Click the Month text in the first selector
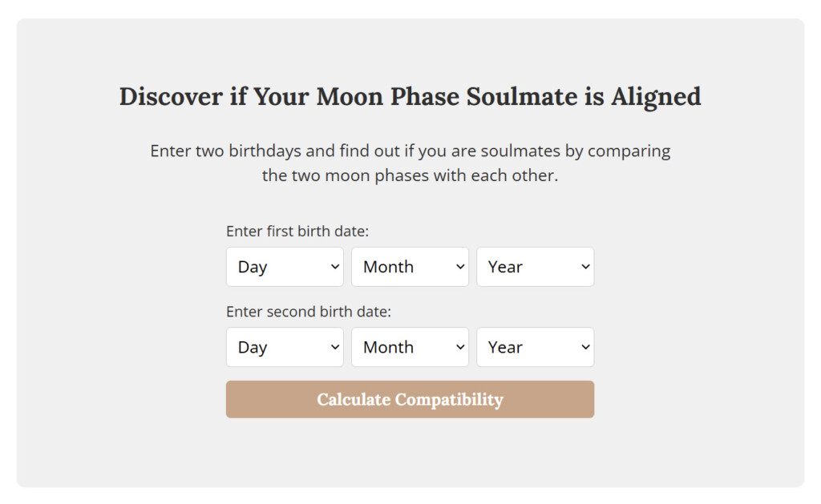Screen dimensions: 821x504 (389, 266)
